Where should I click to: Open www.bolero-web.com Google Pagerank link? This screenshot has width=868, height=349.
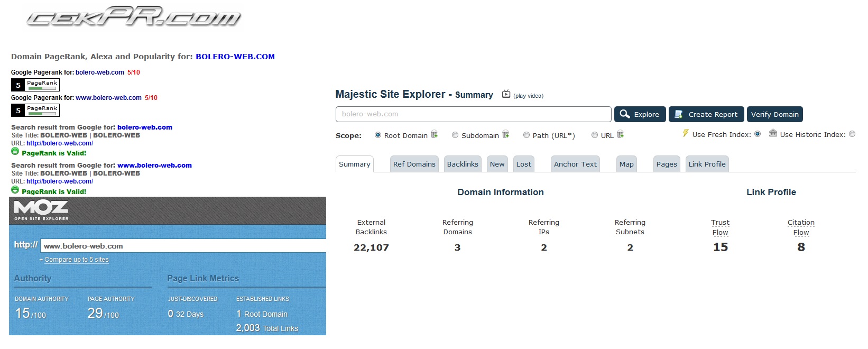point(108,98)
